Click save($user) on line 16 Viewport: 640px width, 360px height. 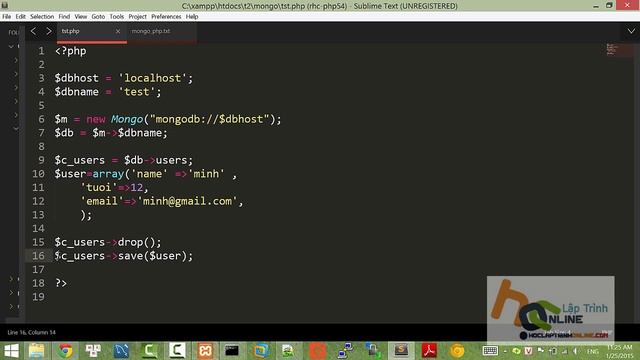[152, 256]
